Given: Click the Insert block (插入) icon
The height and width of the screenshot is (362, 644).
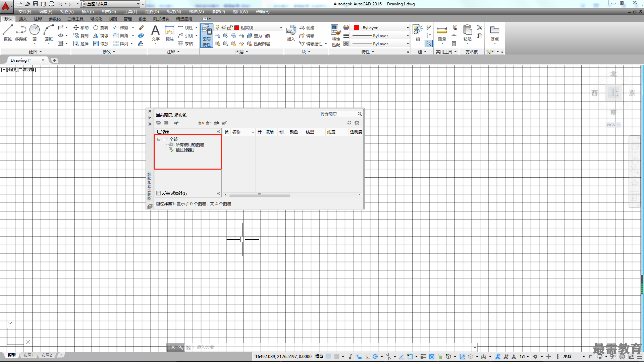Looking at the screenshot, I should click(x=291, y=33).
